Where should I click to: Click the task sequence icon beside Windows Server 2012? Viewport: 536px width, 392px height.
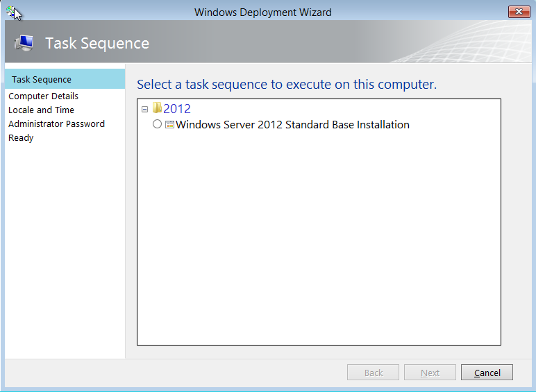[169, 125]
